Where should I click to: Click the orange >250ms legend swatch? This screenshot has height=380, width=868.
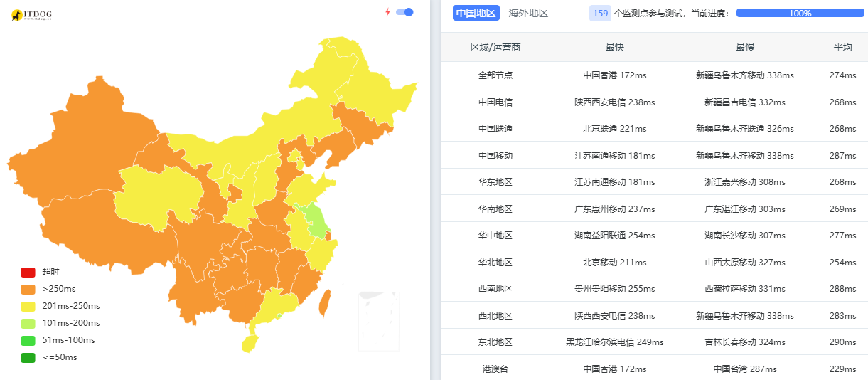pos(28,289)
